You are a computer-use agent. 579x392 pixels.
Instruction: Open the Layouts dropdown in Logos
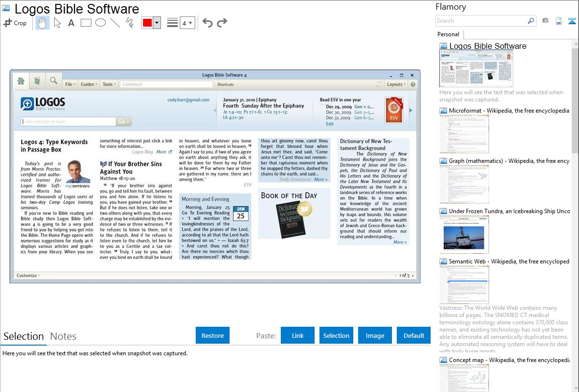(396, 84)
